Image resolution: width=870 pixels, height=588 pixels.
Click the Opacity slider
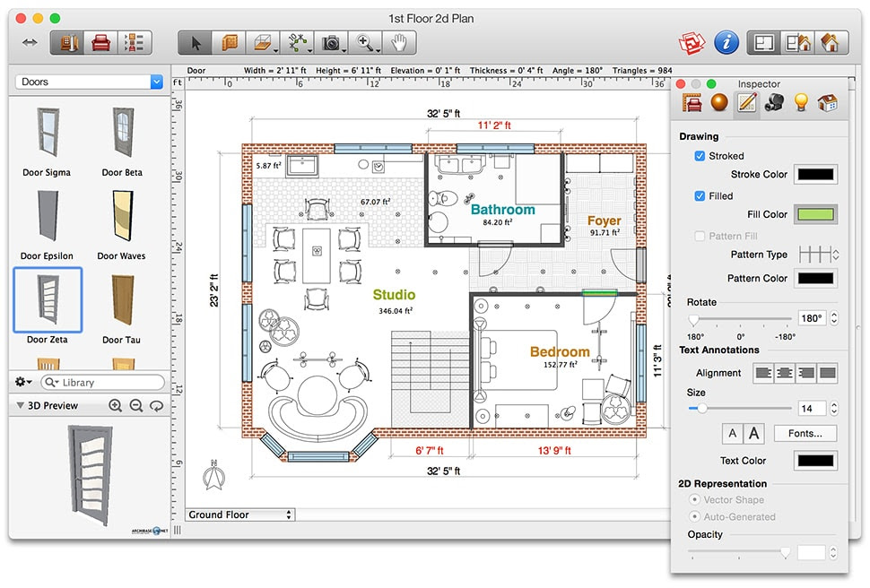740,552
